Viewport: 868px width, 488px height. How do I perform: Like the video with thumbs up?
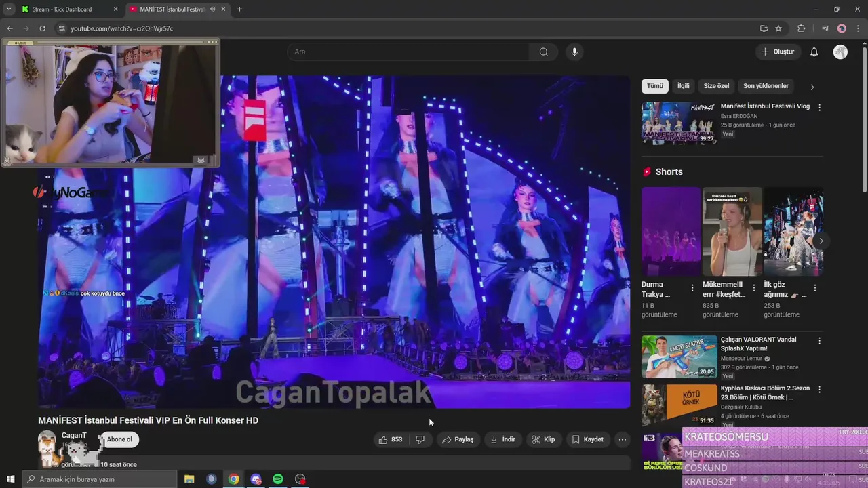391,439
